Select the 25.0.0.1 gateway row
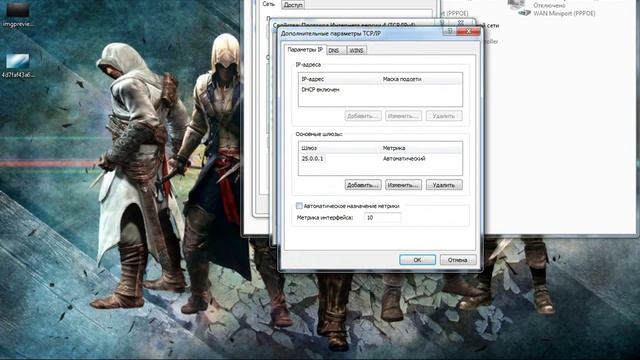This screenshot has height=360, width=640. pos(380,159)
